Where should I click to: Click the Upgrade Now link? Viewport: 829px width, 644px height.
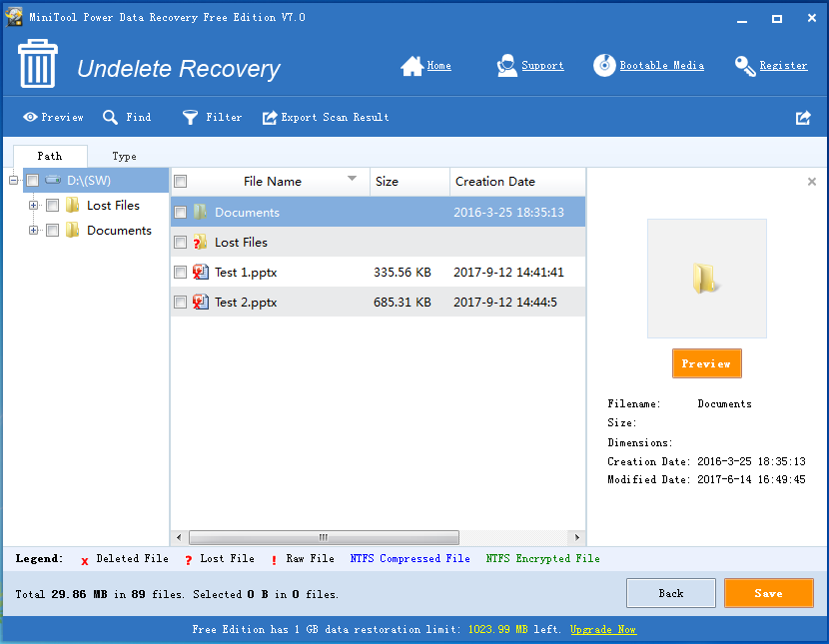pos(602,629)
